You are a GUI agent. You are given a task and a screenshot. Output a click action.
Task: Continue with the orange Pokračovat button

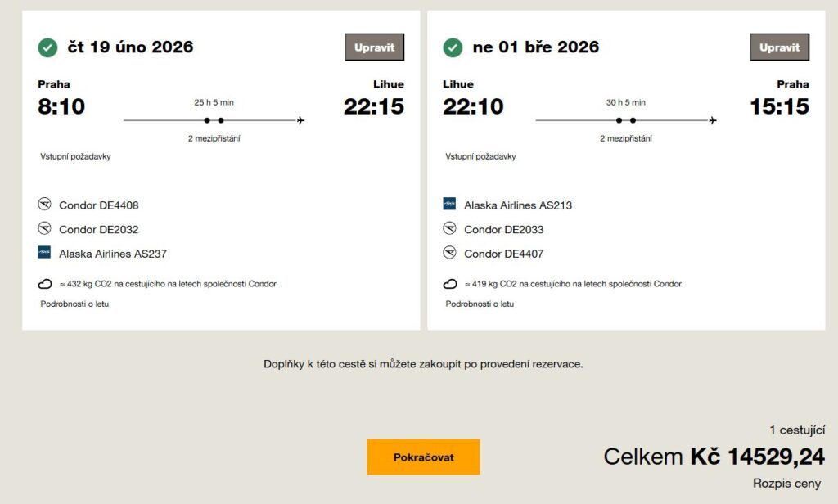423,457
